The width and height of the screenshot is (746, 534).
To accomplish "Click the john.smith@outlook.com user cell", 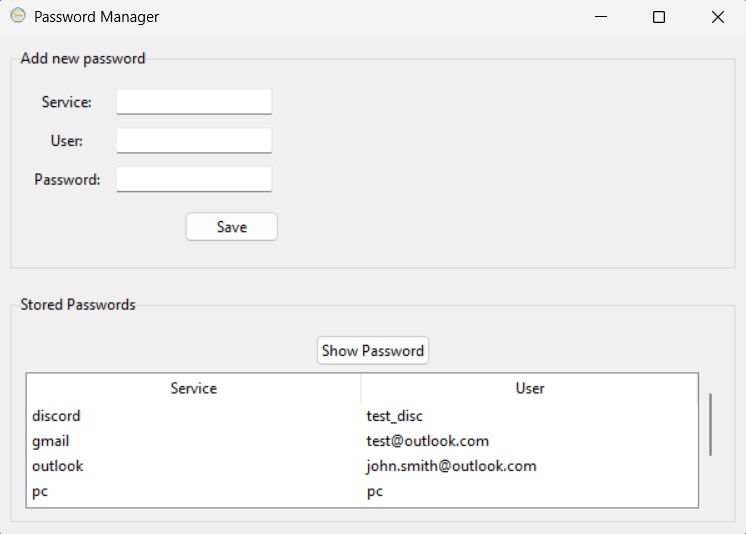I will coord(452,466).
